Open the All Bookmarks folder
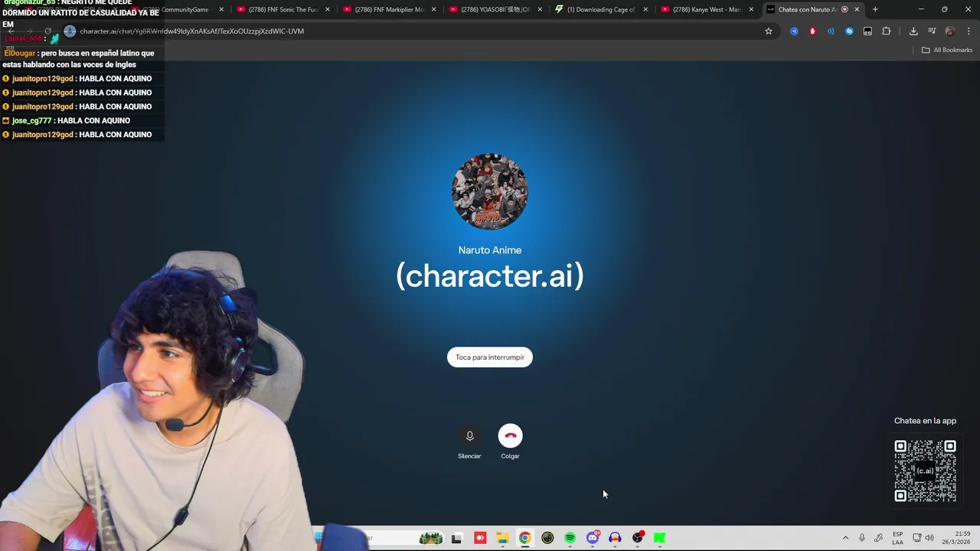This screenshot has width=980, height=551. click(947, 50)
